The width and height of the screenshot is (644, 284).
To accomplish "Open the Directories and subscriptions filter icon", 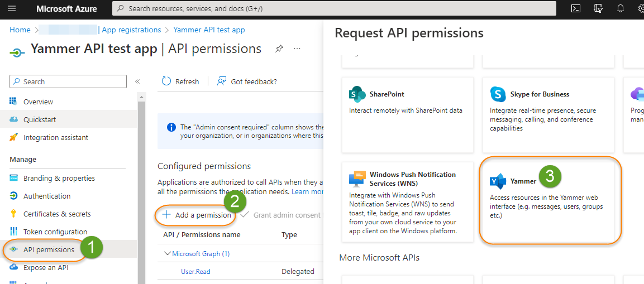I will pos(598,8).
